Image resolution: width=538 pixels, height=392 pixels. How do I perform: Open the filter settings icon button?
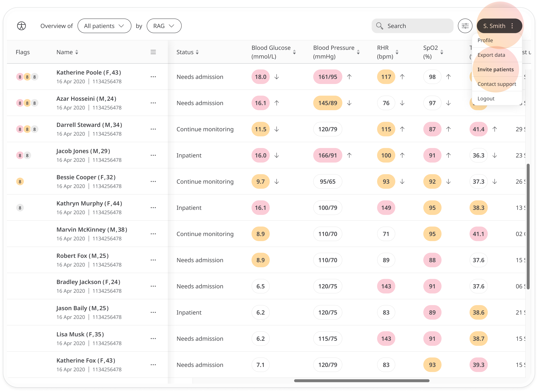pyautogui.click(x=465, y=26)
